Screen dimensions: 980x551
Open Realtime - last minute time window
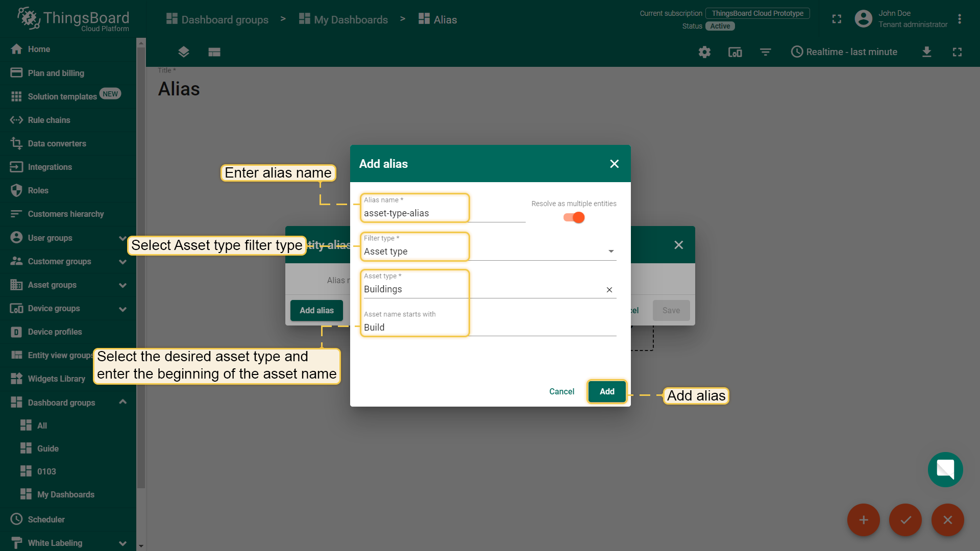click(x=844, y=52)
